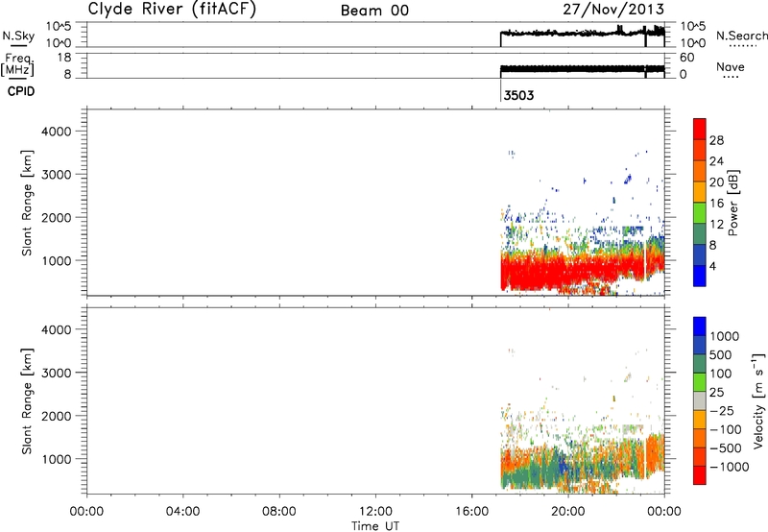
Task: Click the 'Velocity [m s-1]' colorbar title
Action: pyautogui.click(x=758, y=400)
